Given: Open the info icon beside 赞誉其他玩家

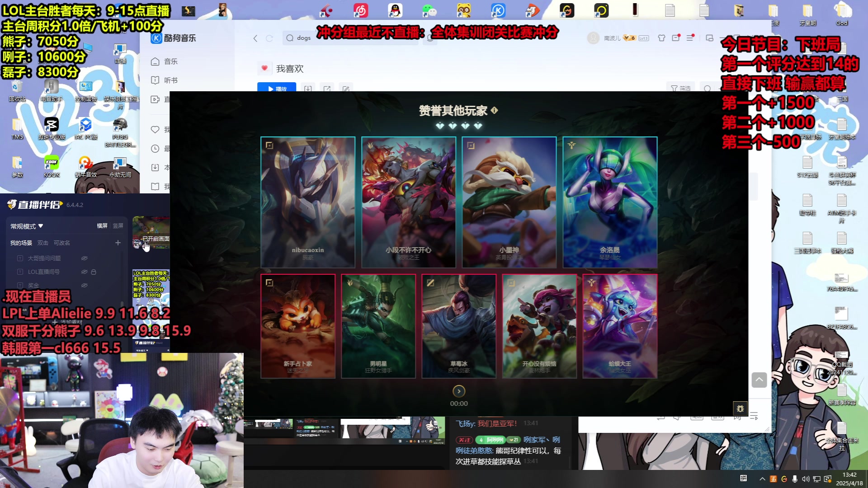Looking at the screenshot, I should [495, 110].
